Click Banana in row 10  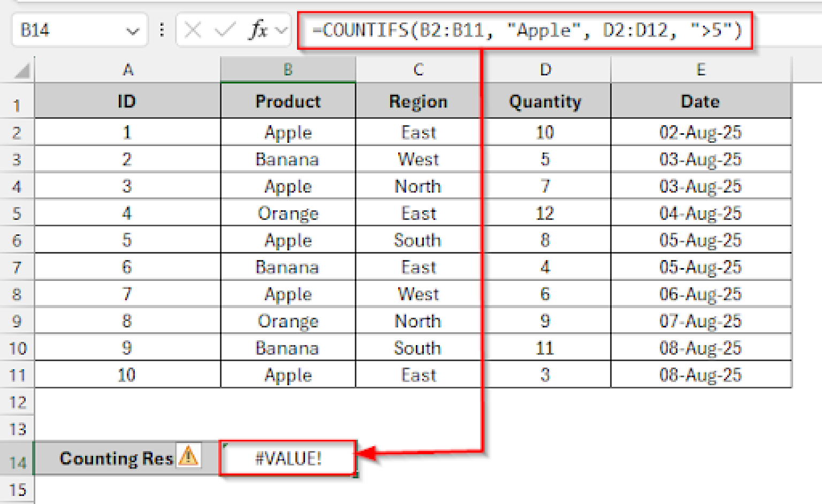point(288,348)
